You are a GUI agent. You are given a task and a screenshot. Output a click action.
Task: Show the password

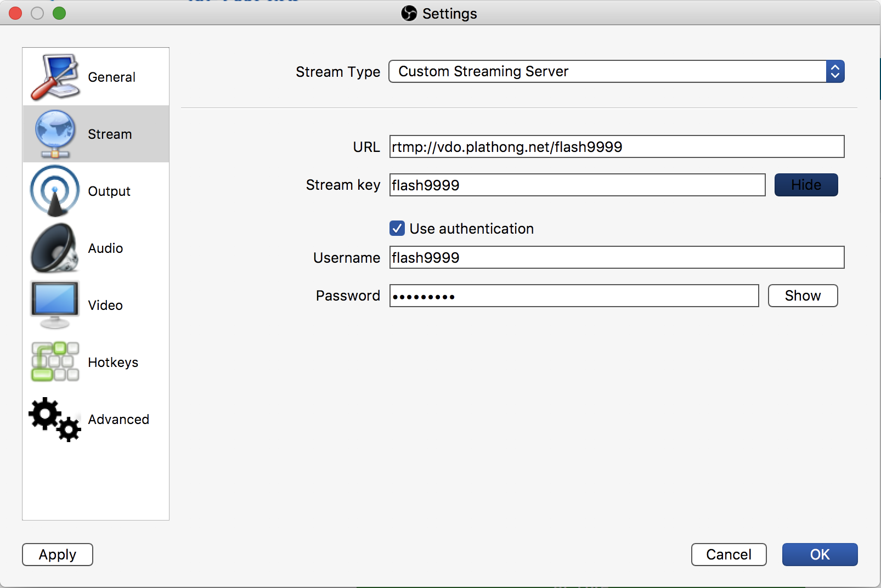click(803, 296)
